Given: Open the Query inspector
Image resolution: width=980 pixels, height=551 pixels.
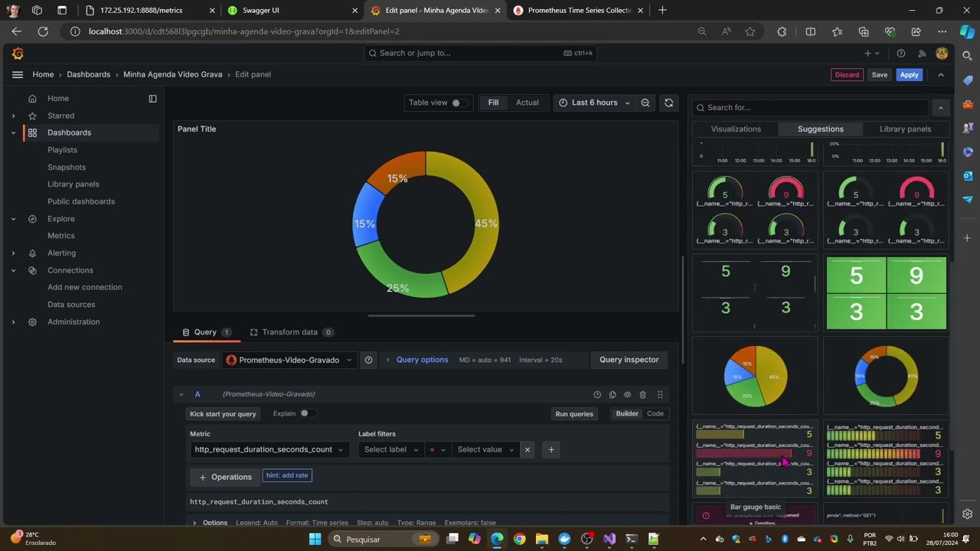Looking at the screenshot, I should [x=629, y=360].
